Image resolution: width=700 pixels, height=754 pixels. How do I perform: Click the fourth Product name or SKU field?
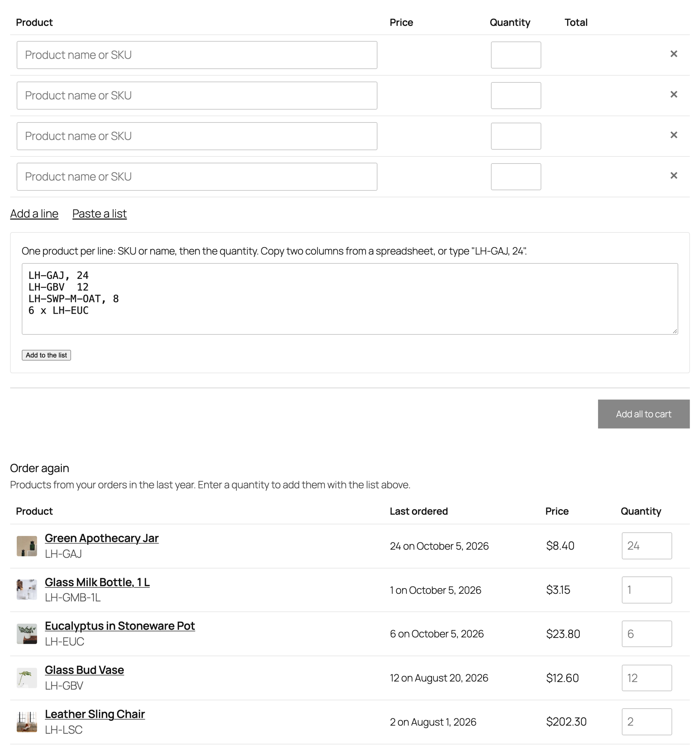[x=197, y=176]
